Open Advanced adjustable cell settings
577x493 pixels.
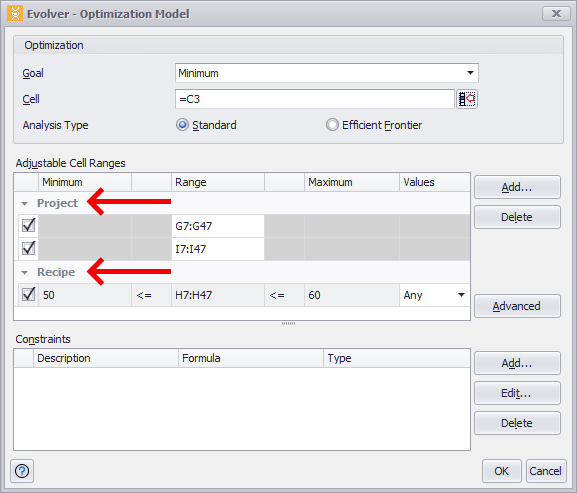click(517, 306)
